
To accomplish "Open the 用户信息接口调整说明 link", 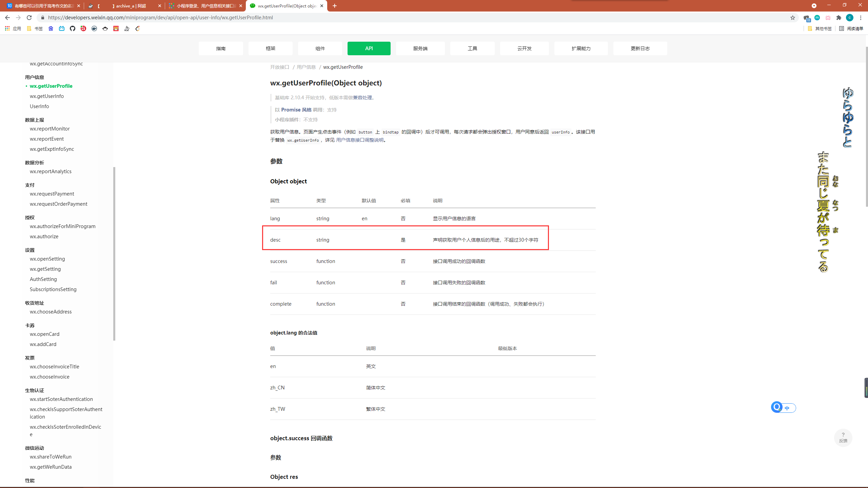I will (360, 140).
